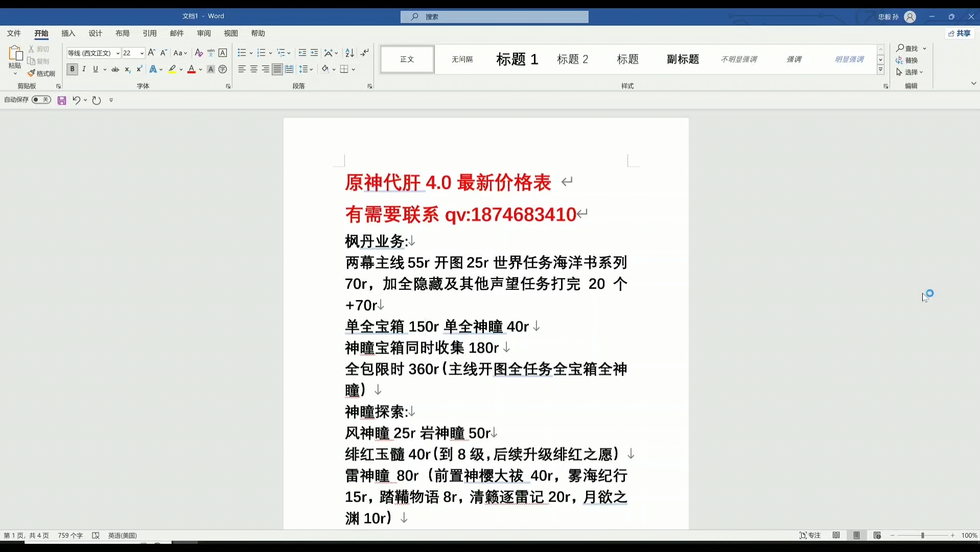The height and width of the screenshot is (552, 980).
Task: Toggle AutoSave (自动保存) switch
Action: (x=41, y=100)
